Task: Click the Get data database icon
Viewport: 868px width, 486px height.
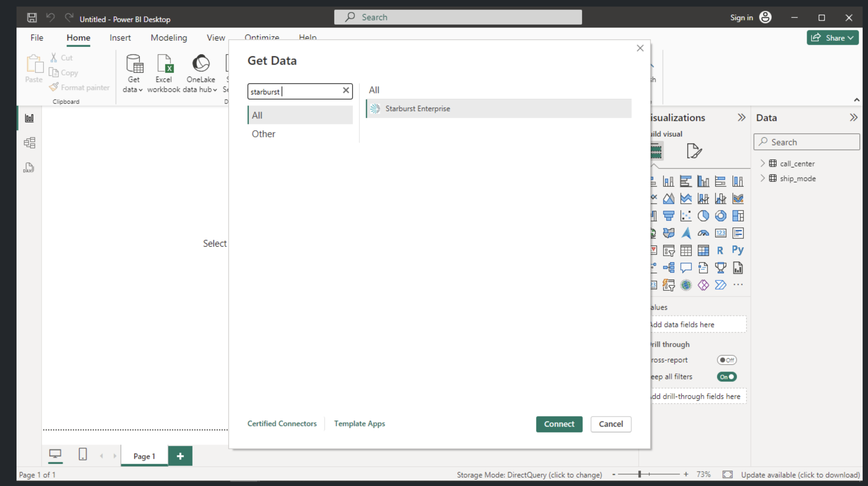Action: point(134,64)
